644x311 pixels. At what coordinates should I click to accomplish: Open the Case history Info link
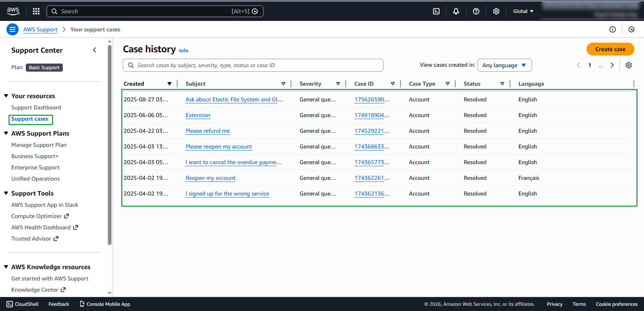tap(184, 51)
